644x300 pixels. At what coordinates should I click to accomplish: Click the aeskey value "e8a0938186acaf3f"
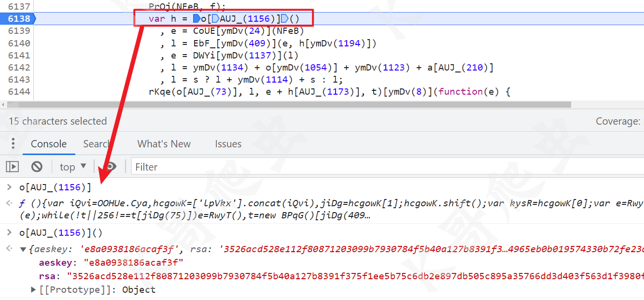pyautogui.click(x=133, y=263)
